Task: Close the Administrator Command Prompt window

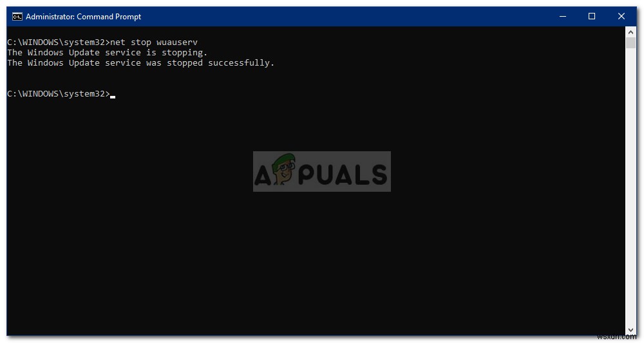Action: 621,17
